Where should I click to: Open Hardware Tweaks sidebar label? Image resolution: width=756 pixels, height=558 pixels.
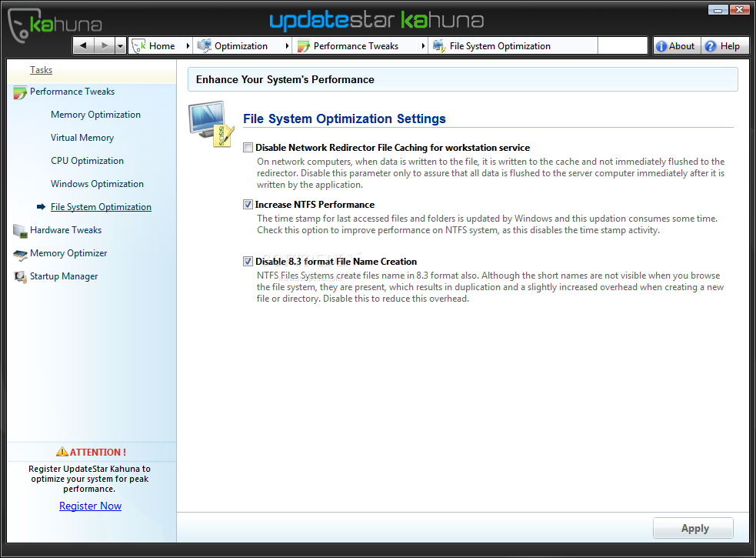click(x=65, y=230)
